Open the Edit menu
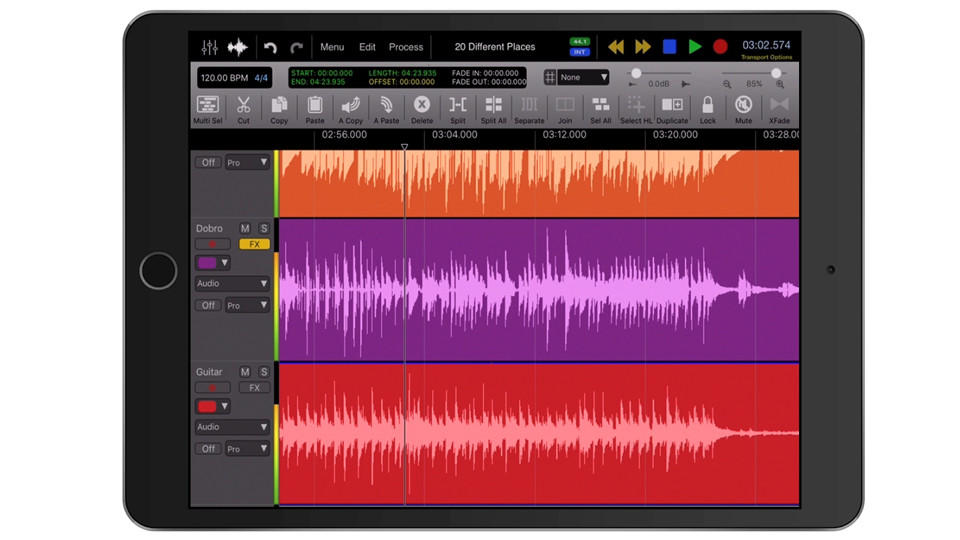The image size is (960, 540). pos(367,47)
